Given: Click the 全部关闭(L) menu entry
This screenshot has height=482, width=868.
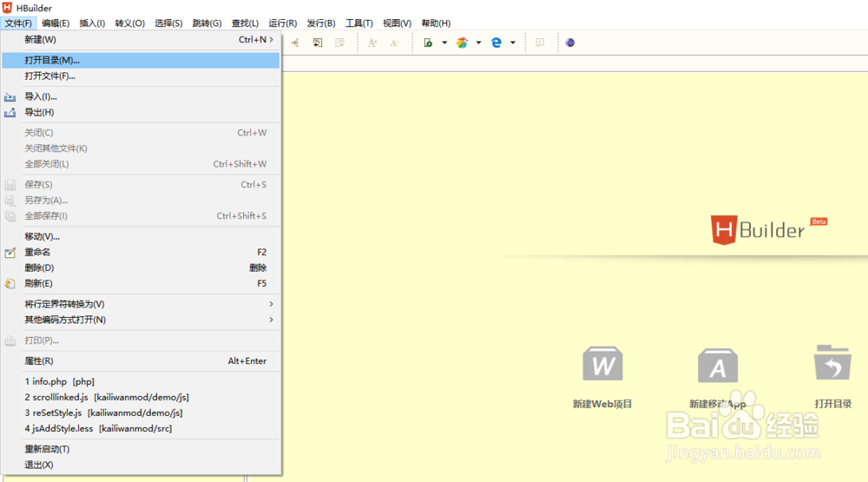Looking at the screenshot, I should click(x=141, y=164).
